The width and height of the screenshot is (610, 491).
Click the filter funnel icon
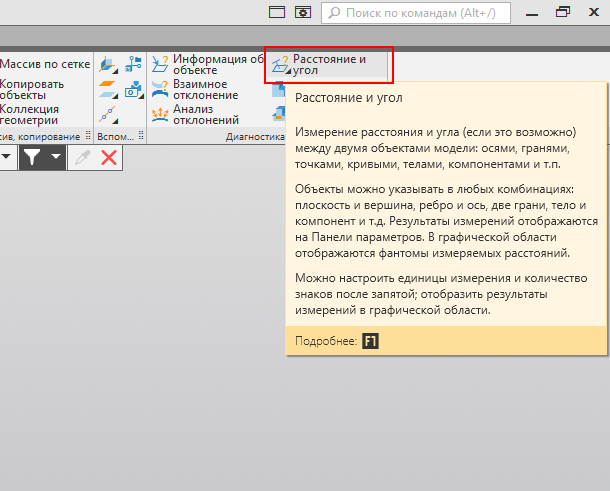(32, 157)
